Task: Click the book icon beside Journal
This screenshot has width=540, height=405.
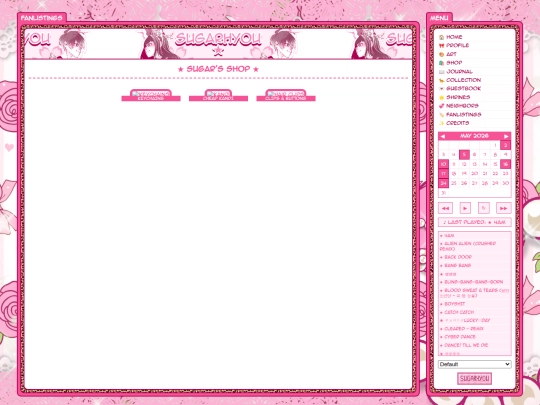Action: (x=442, y=72)
